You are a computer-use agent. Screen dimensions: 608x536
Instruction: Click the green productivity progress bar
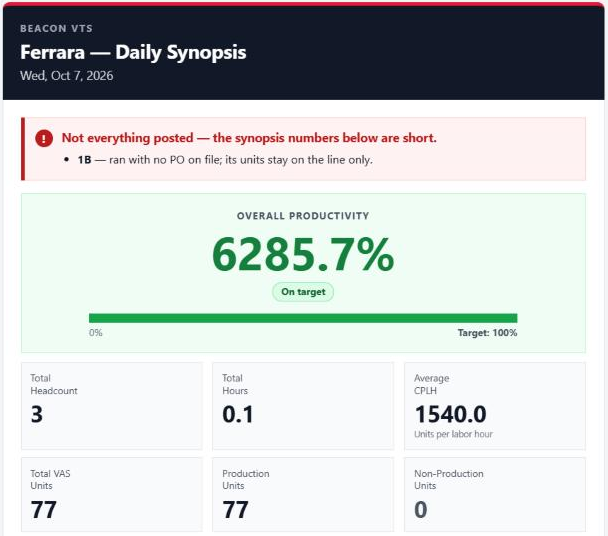pos(303,318)
